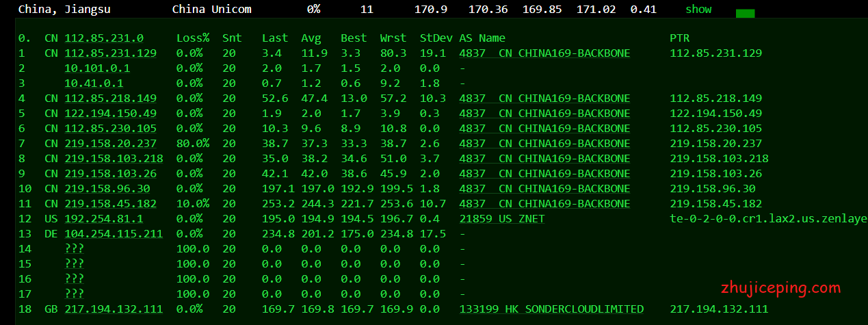The height and width of the screenshot is (325, 868).
Task: Select the Avg column header
Action: (x=311, y=38)
